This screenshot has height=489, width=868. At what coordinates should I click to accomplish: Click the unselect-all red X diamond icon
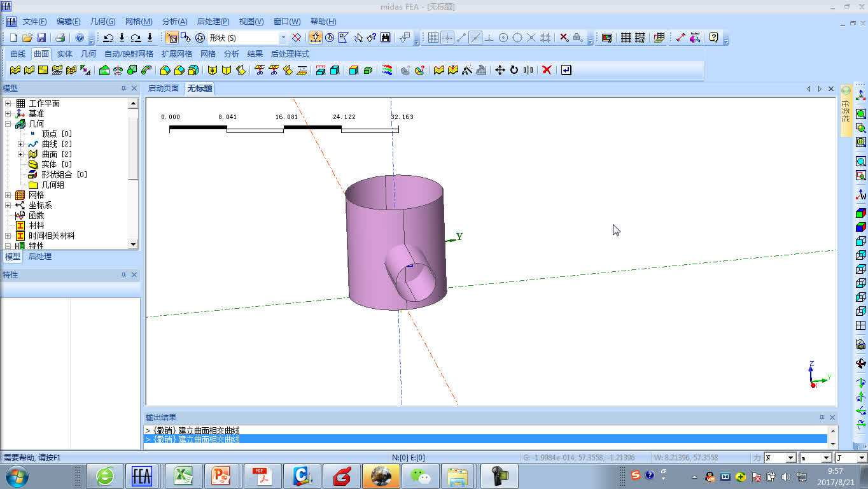(296, 38)
